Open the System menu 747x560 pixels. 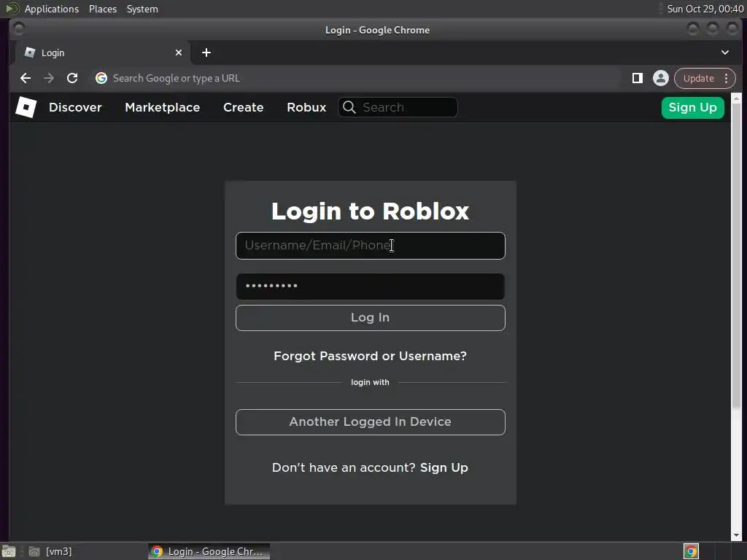point(142,9)
